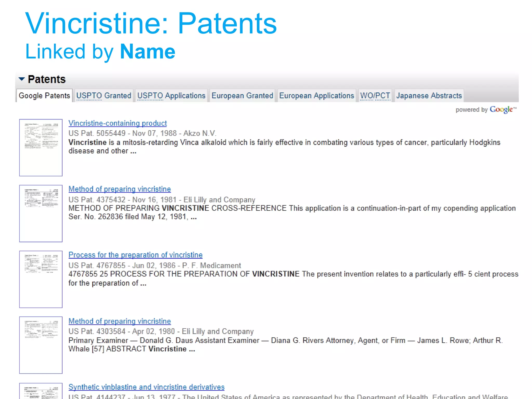532x399 pixels.
Task: Open the Japanese Abstracts tab
Action: tap(429, 96)
